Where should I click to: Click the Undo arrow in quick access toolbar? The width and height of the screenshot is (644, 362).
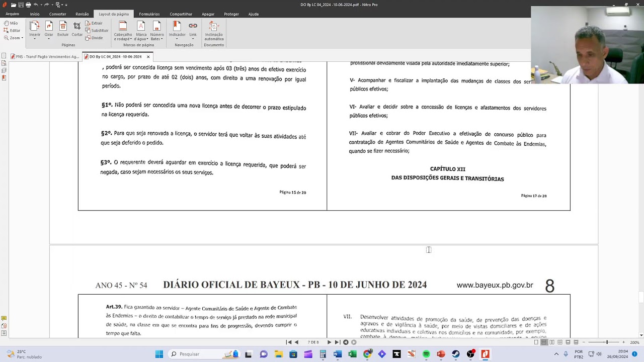coord(36,5)
